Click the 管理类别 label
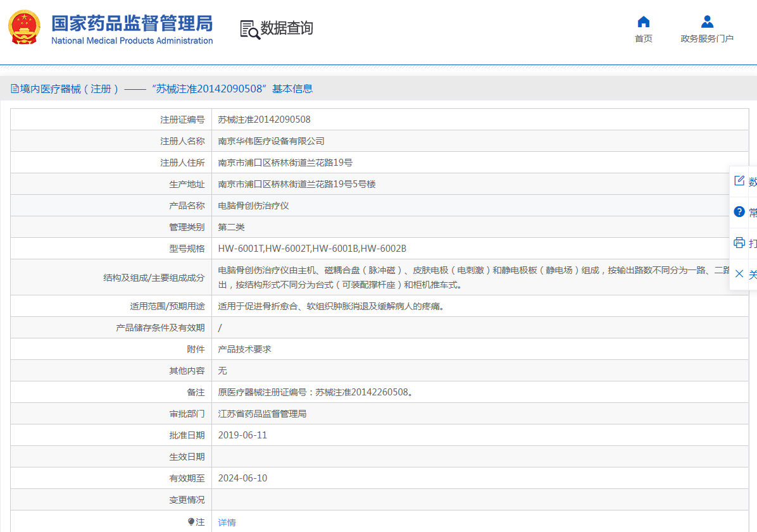The width and height of the screenshot is (757, 532). (x=187, y=227)
